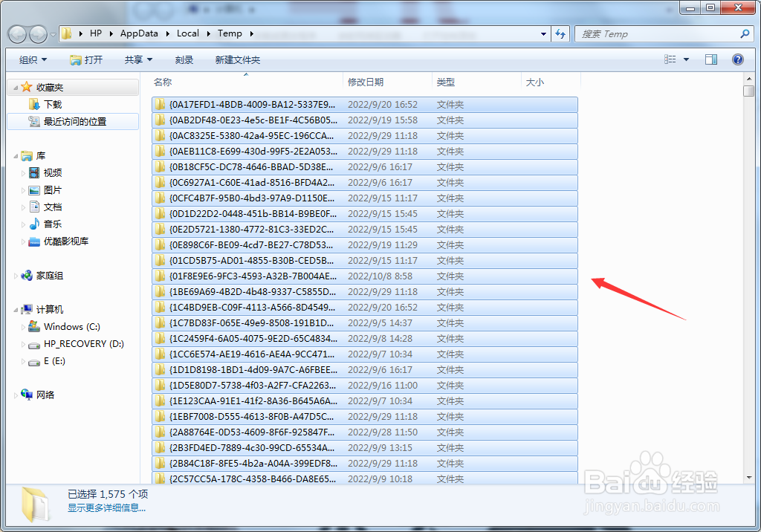
Task: Click folder icon of {0AC8325E-5380-42a4-95EC-196CCA...
Action: coord(160,135)
